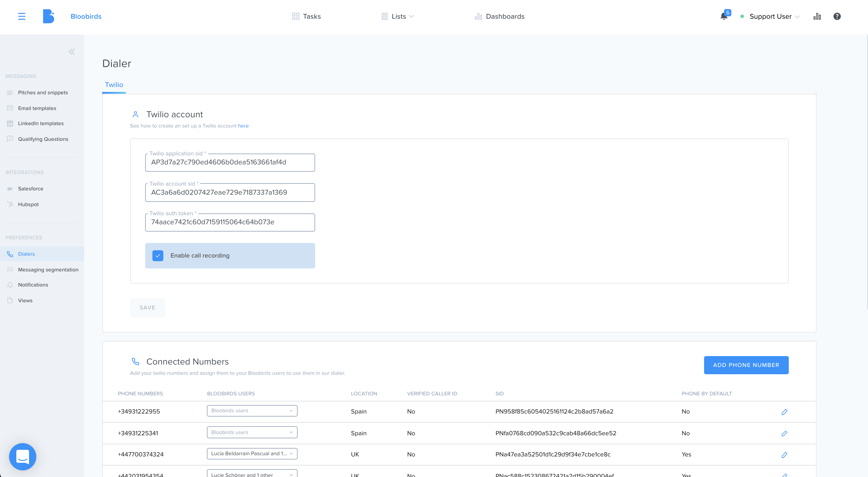
Task: Click the Twilio account sid field
Action: (230, 192)
